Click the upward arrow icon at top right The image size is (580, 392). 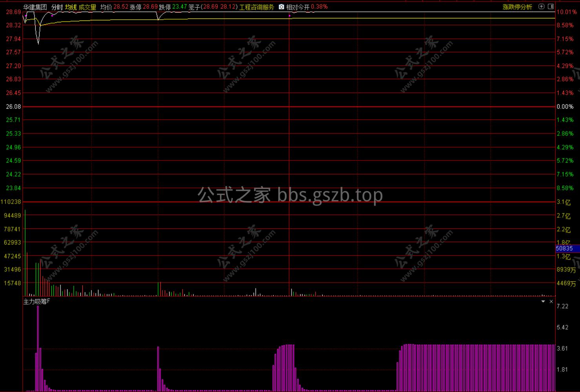[x=541, y=6]
